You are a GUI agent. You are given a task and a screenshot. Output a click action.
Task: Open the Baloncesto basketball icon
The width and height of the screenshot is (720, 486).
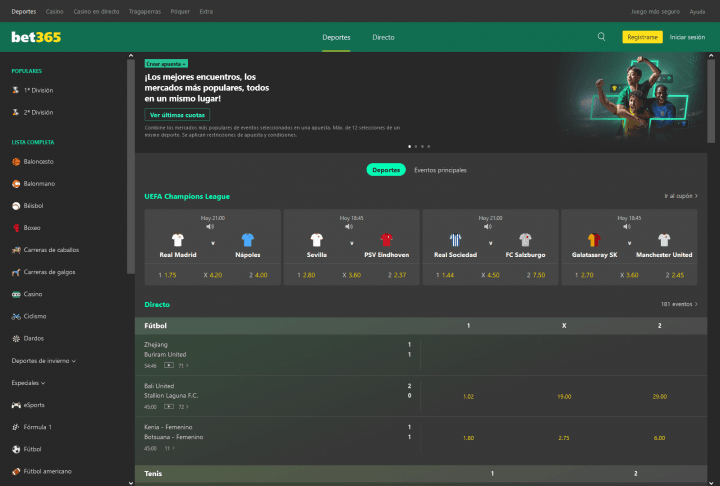coord(16,162)
